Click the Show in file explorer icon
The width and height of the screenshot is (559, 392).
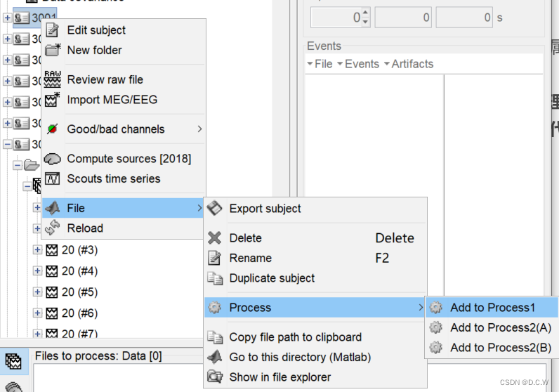(215, 377)
